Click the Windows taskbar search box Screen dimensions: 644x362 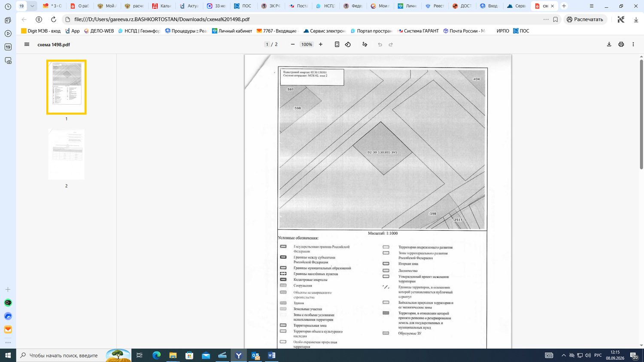point(73,355)
